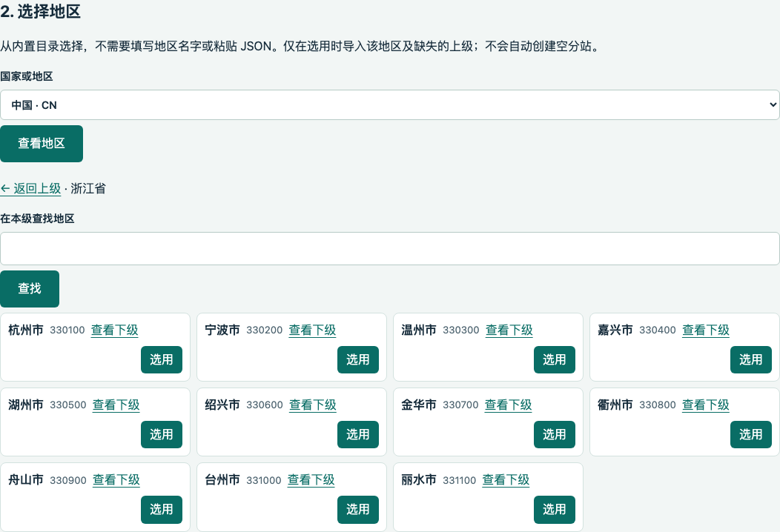
Task: Select 选用 for 衢州市
Action: click(750, 434)
